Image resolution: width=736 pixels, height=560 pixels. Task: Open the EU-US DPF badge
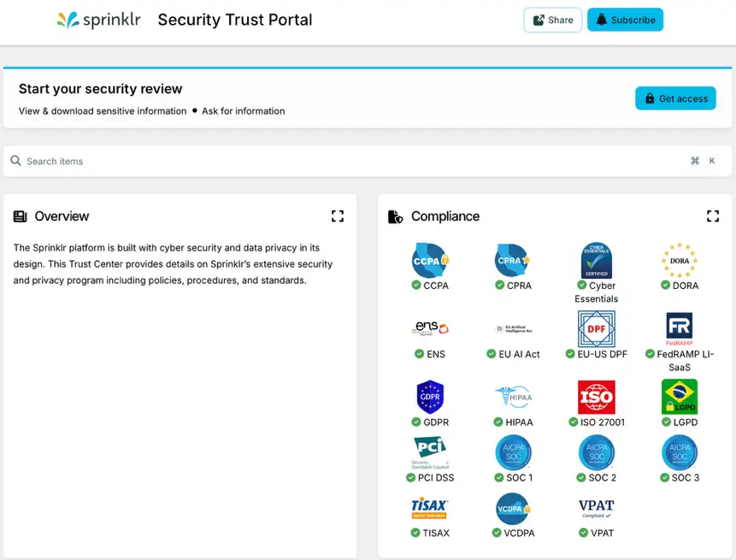click(x=596, y=328)
